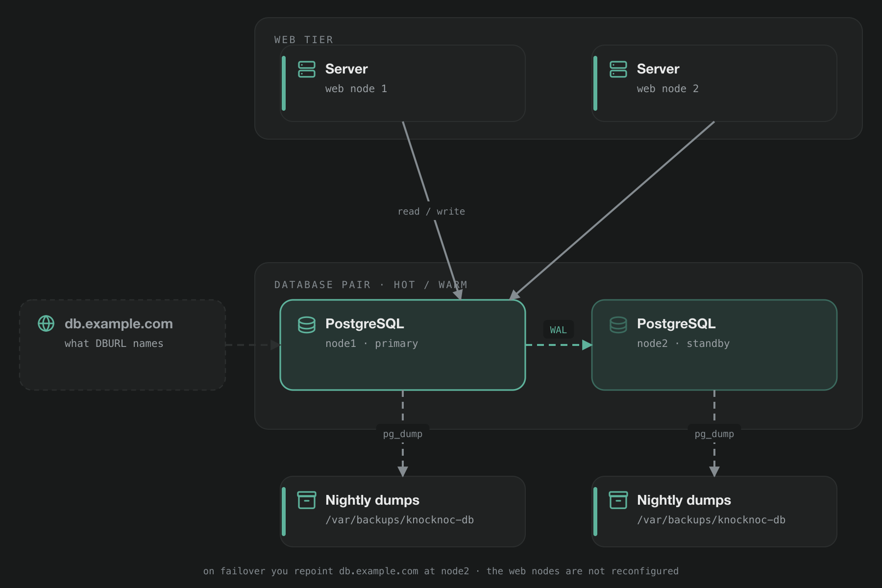Click the 'Nightly dumps' title below node2 standby

coord(684,500)
